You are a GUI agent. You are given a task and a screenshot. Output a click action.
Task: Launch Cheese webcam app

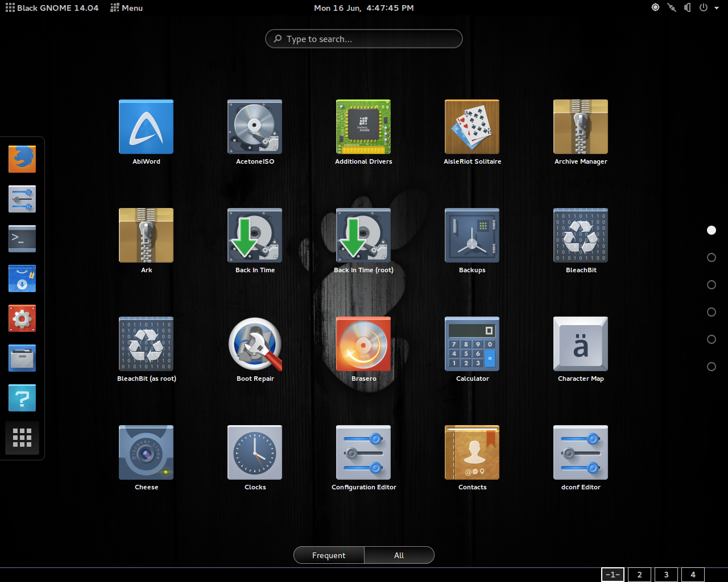pyautogui.click(x=146, y=453)
